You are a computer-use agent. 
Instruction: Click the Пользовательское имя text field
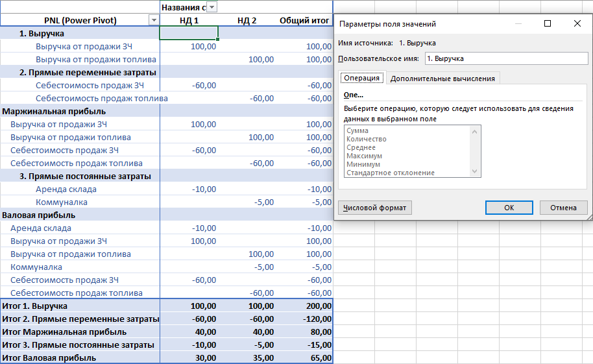(x=505, y=58)
